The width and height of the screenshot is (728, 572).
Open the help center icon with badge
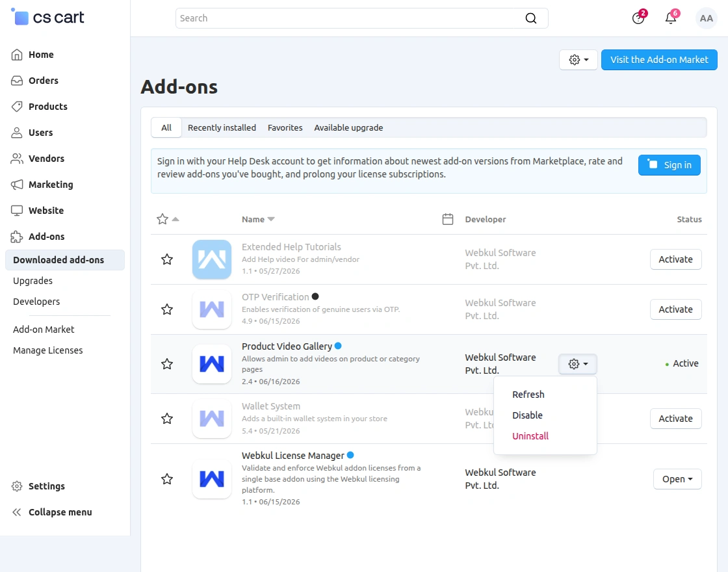pos(638,18)
